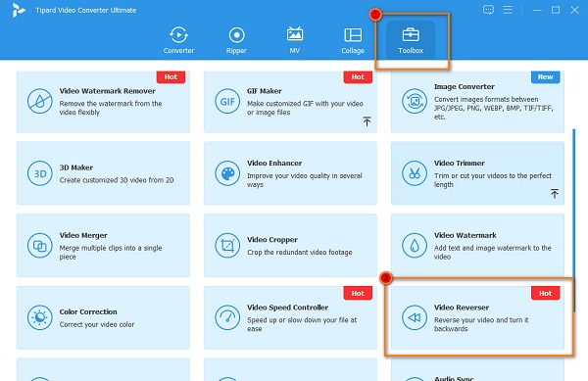Viewport: 588px width, 381px height.
Task: Open Video Watermark title text
Action: point(465,235)
